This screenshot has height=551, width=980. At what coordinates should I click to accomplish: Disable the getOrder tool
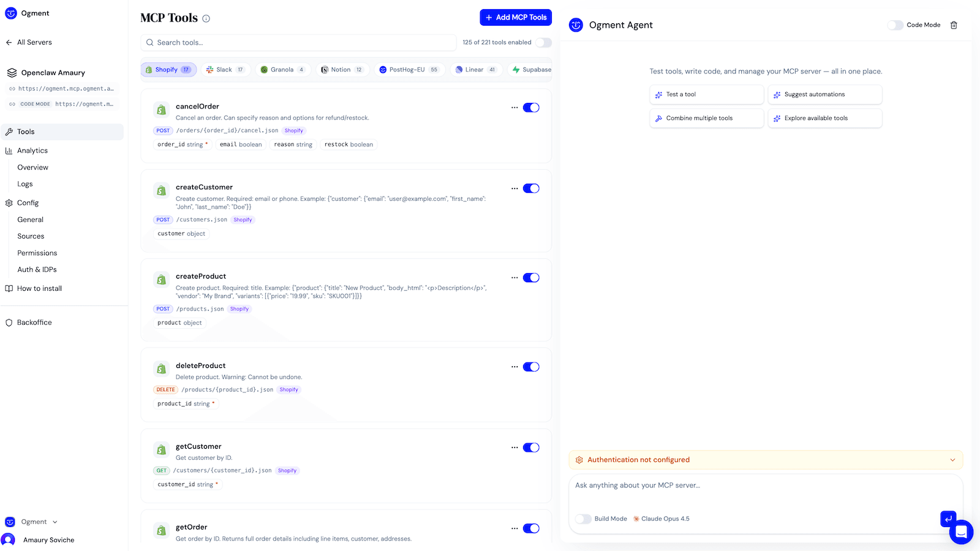[531, 528]
